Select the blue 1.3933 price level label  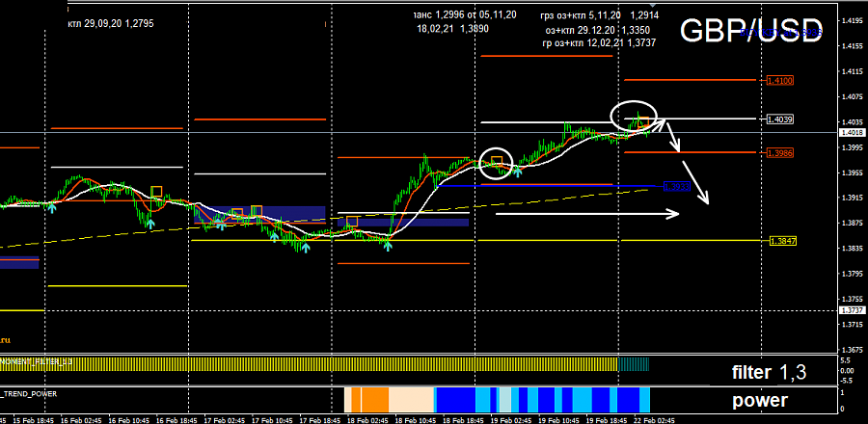pos(677,187)
